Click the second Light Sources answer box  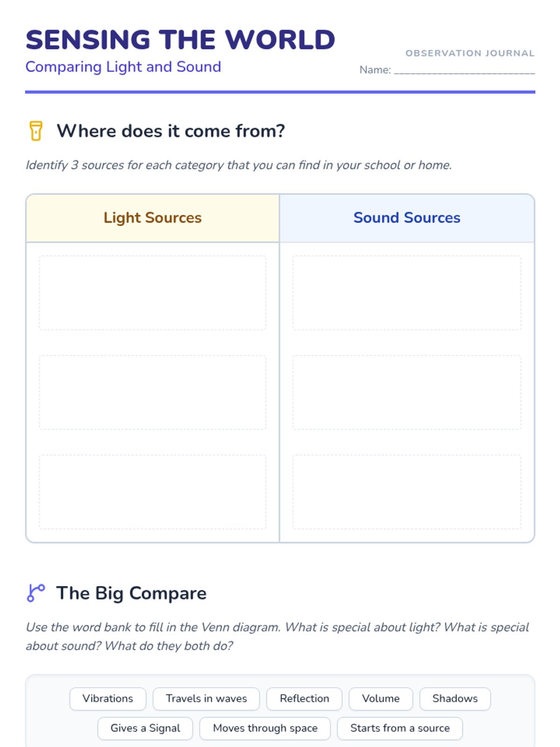tap(153, 392)
